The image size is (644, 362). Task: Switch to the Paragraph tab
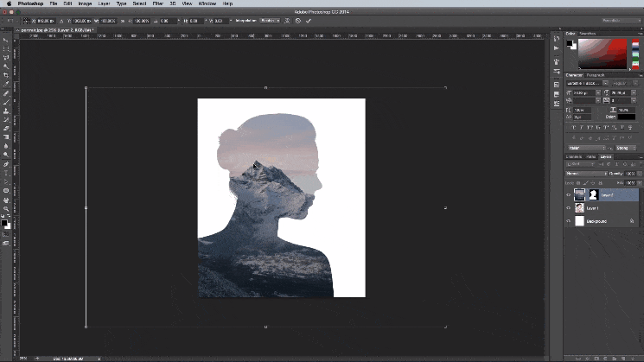(596, 75)
